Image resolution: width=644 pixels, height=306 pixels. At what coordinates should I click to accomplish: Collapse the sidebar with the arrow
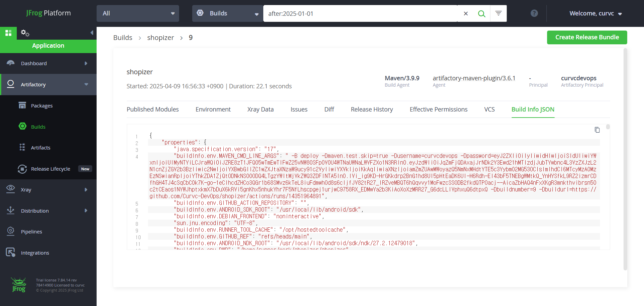click(x=92, y=33)
